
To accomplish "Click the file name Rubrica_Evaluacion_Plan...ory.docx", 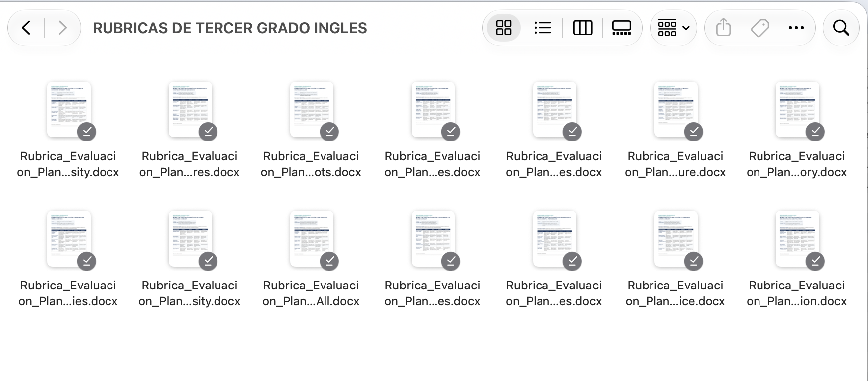I will (797, 164).
